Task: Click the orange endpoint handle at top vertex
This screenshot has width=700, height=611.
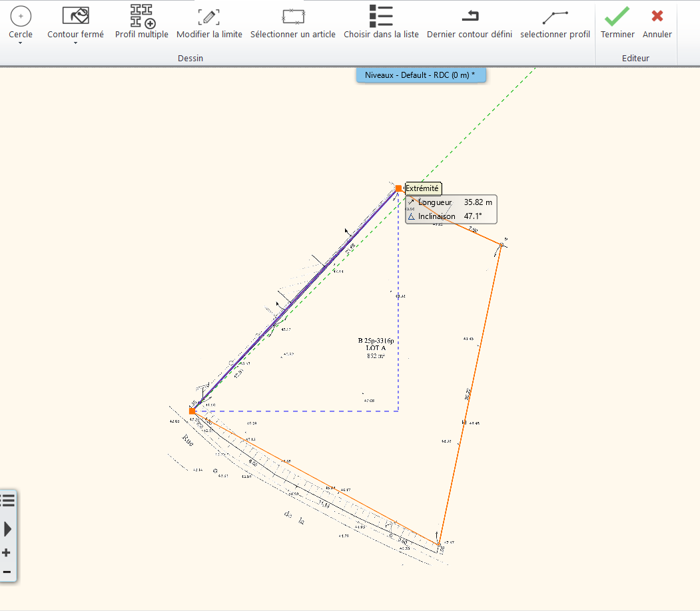Action: (x=399, y=188)
